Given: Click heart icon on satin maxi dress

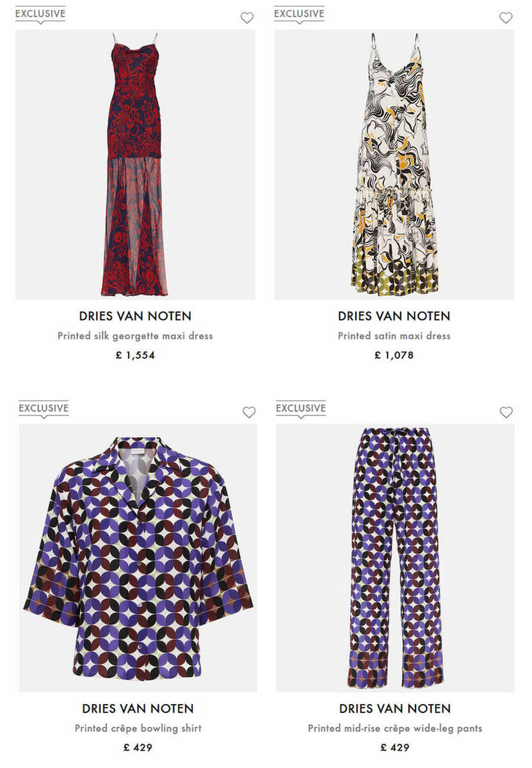Looking at the screenshot, I should click(x=506, y=18).
